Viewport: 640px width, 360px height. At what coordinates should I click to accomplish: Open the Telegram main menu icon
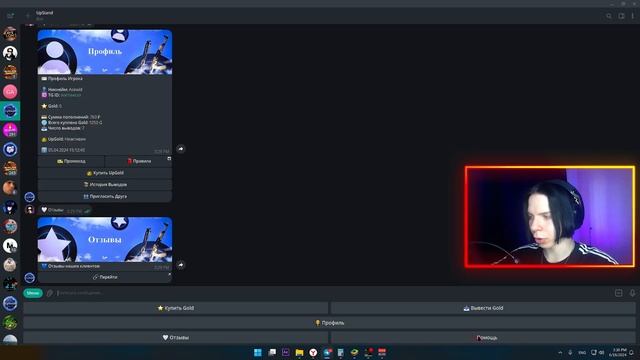click(x=10, y=16)
